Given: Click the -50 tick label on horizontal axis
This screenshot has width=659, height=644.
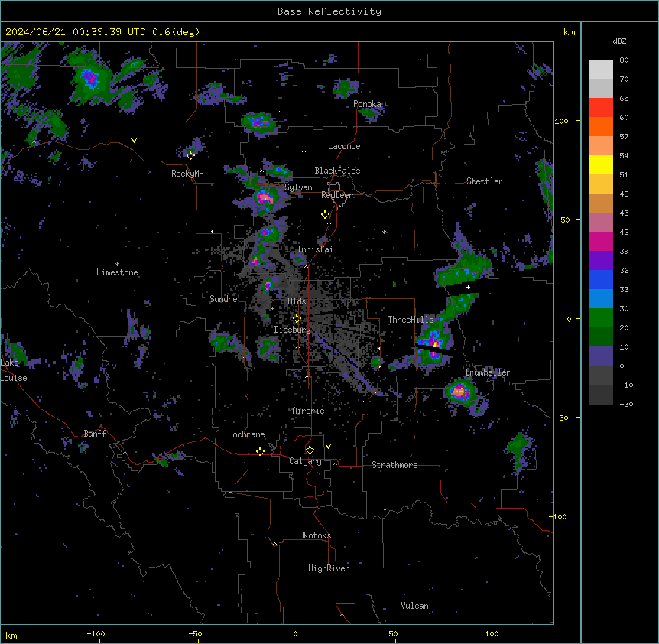Looking at the screenshot, I should (195, 633).
